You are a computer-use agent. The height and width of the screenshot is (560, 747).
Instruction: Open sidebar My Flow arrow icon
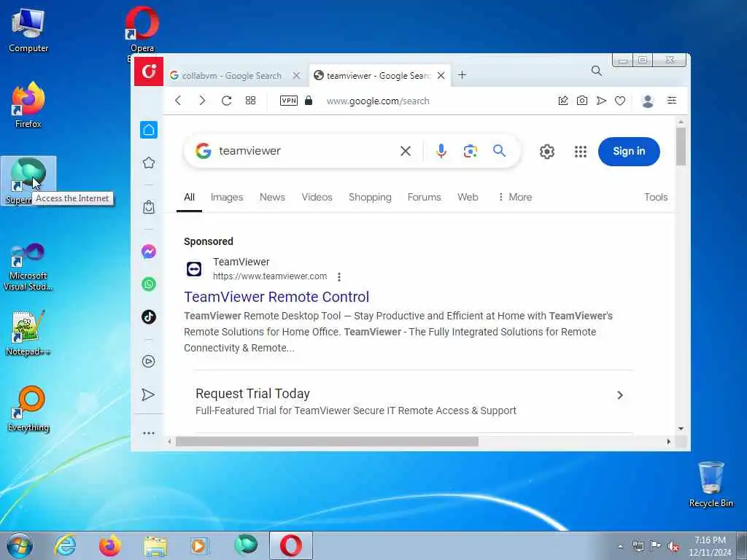[x=149, y=394]
